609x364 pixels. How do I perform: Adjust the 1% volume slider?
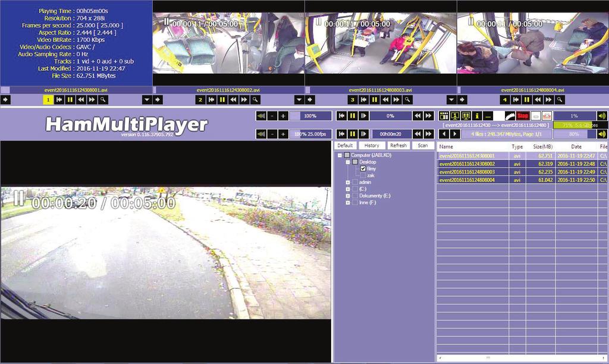(575, 116)
